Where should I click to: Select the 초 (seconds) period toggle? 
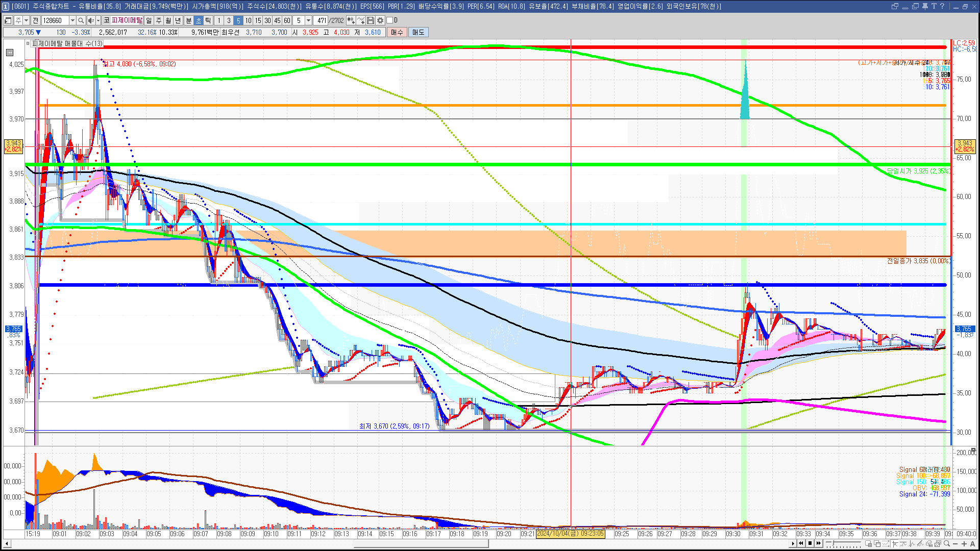click(x=199, y=20)
